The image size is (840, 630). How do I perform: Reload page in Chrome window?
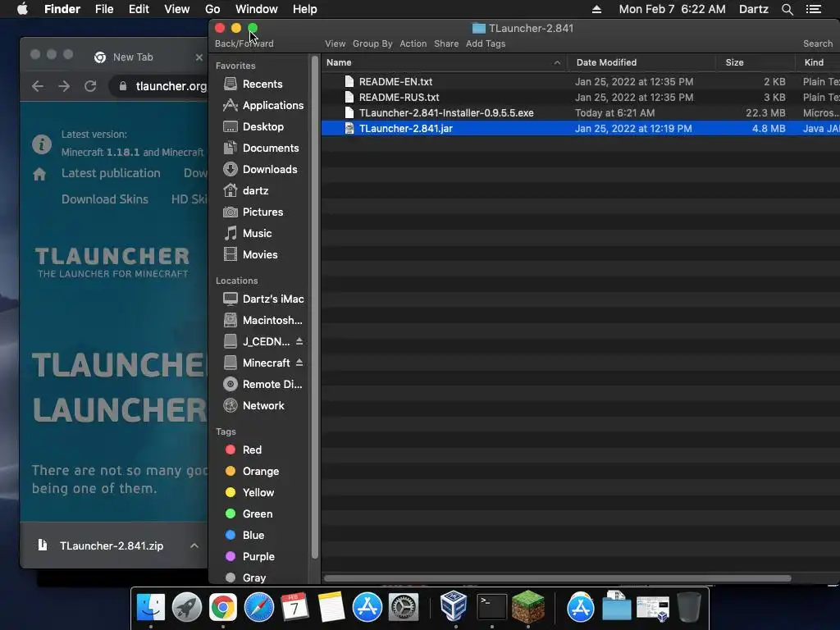(90, 85)
